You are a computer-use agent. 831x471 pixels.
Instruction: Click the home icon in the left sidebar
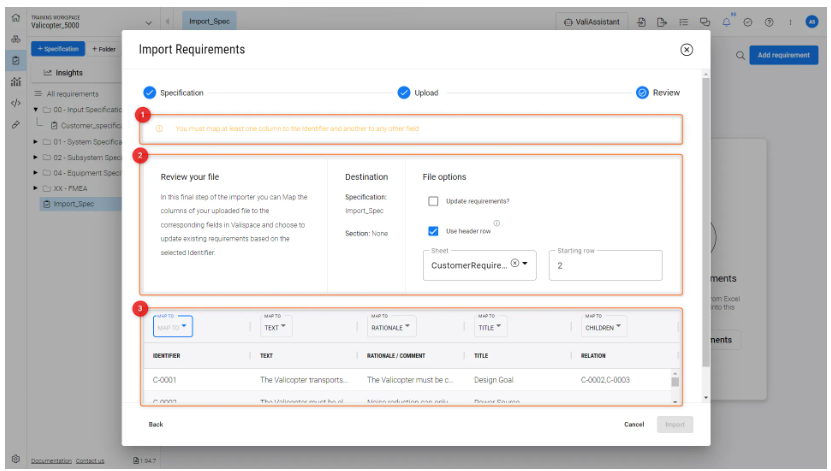click(x=14, y=19)
